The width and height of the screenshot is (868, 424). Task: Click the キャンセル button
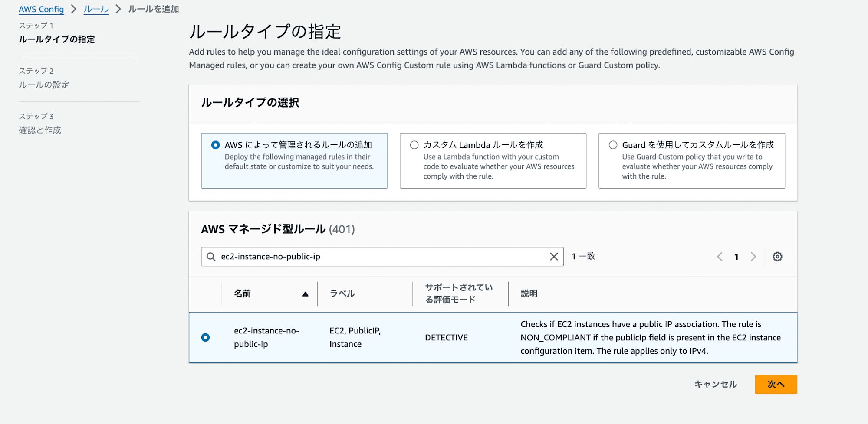click(716, 384)
